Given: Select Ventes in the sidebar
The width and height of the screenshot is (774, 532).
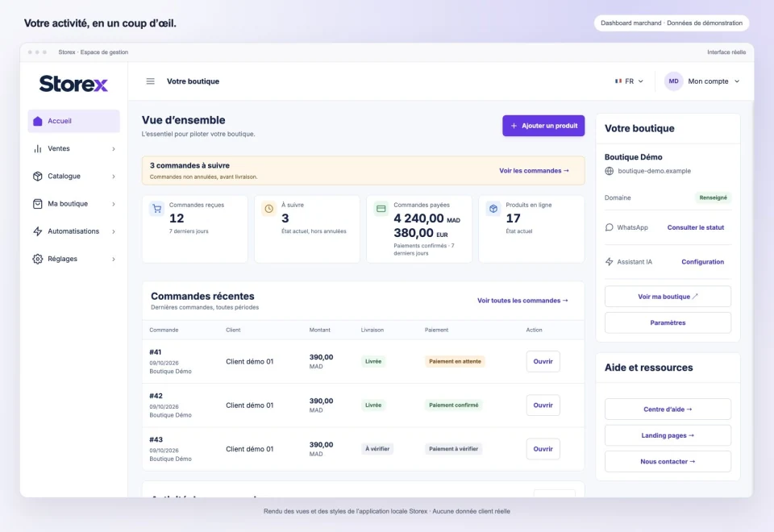Looking at the screenshot, I should click(73, 148).
